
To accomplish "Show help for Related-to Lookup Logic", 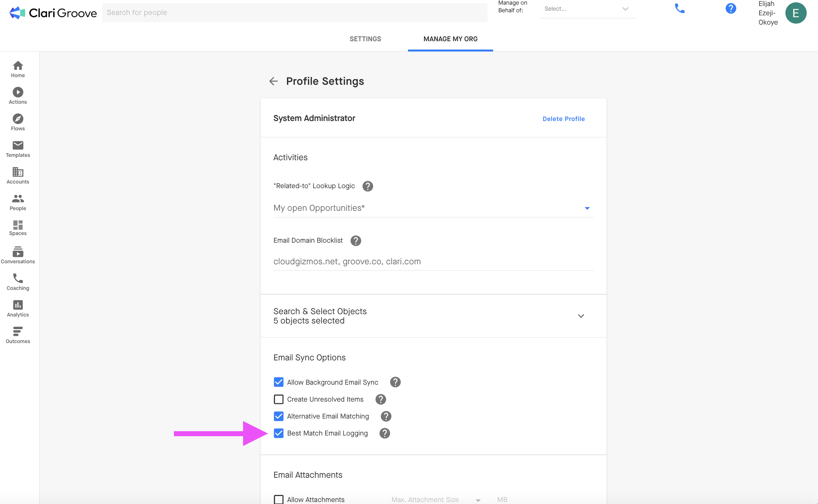I will point(368,186).
